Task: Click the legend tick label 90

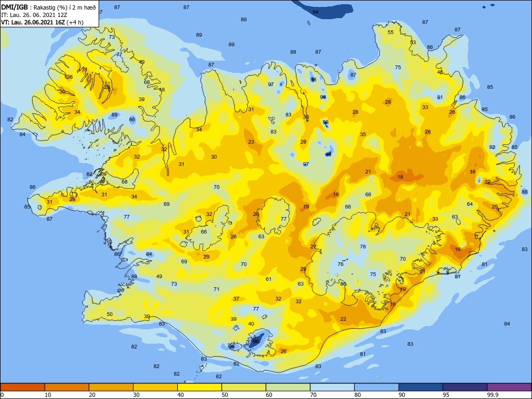Action: coord(402,395)
